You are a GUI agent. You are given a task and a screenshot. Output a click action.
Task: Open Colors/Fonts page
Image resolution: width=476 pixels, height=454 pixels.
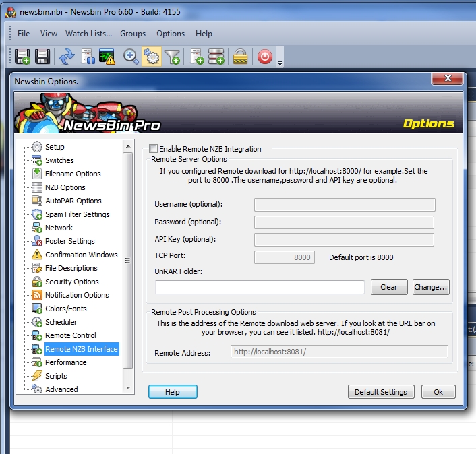pyautogui.click(x=66, y=309)
